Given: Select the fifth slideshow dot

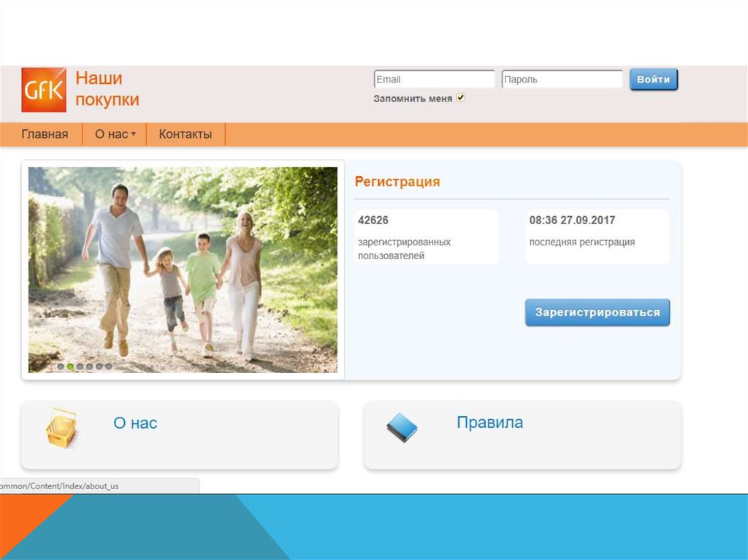Looking at the screenshot, I should 99,367.
